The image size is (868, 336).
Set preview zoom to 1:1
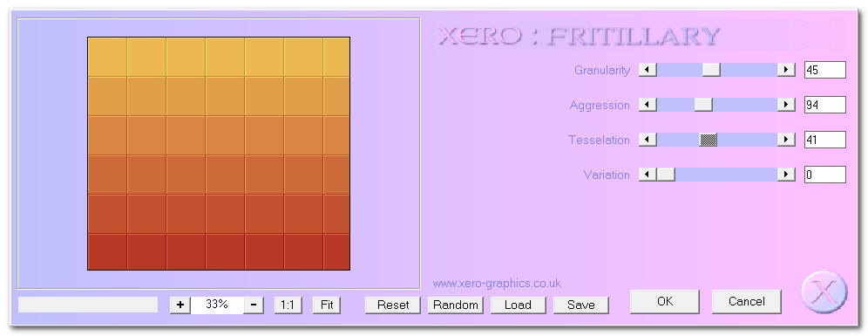point(288,305)
